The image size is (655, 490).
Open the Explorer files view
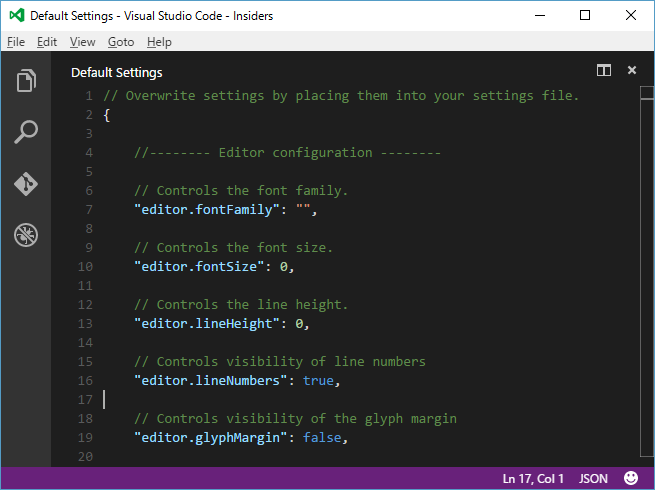point(26,80)
